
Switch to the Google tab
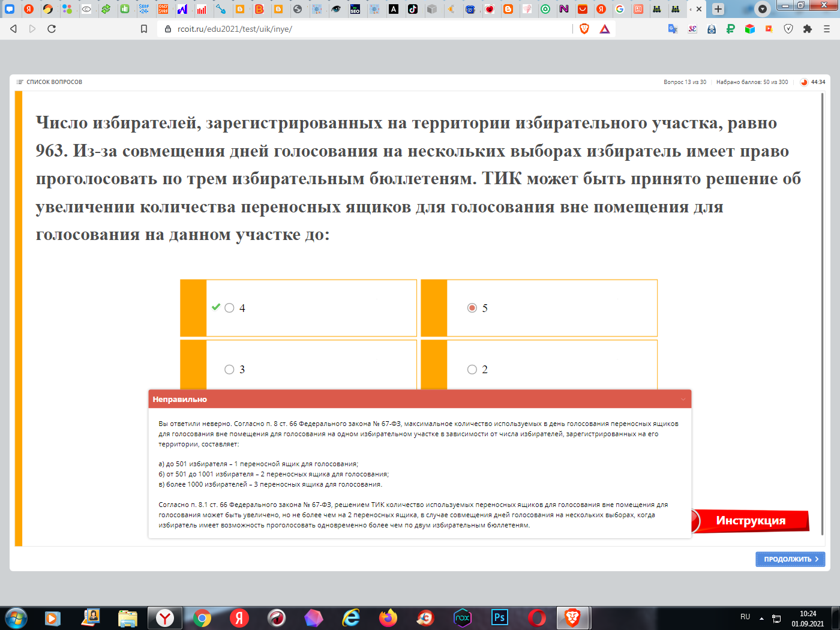click(620, 9)
